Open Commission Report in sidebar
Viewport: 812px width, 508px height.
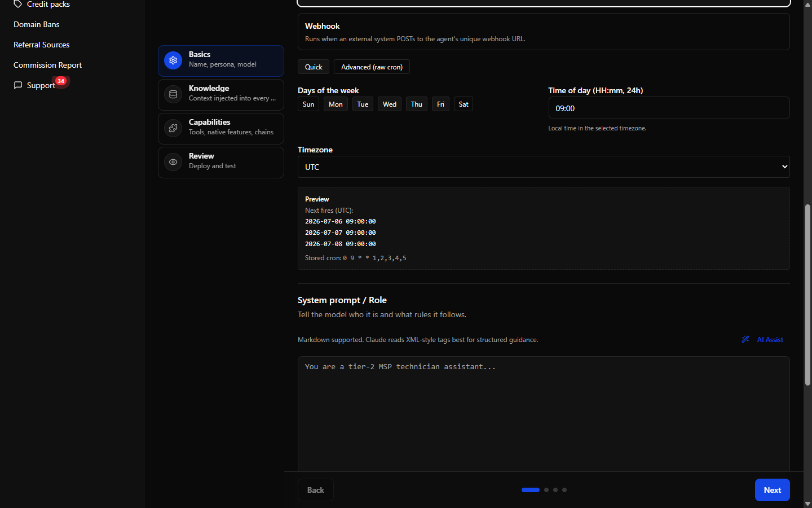48,65
